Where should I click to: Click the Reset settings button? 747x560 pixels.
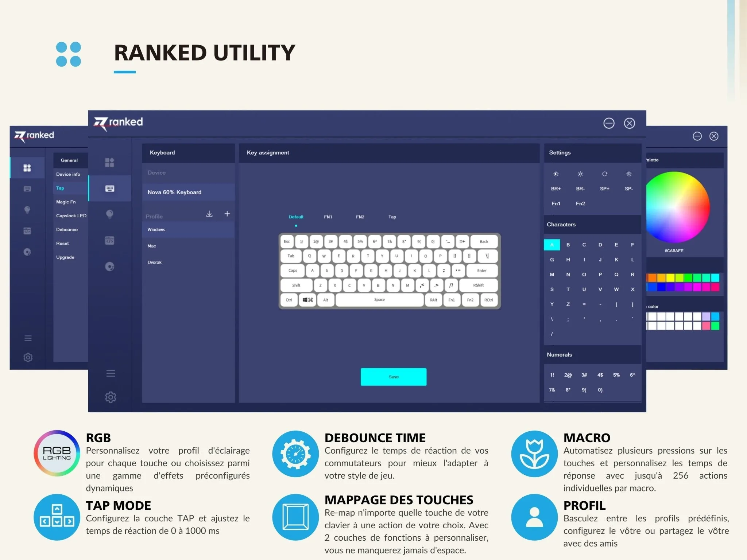tap(62, 244)
